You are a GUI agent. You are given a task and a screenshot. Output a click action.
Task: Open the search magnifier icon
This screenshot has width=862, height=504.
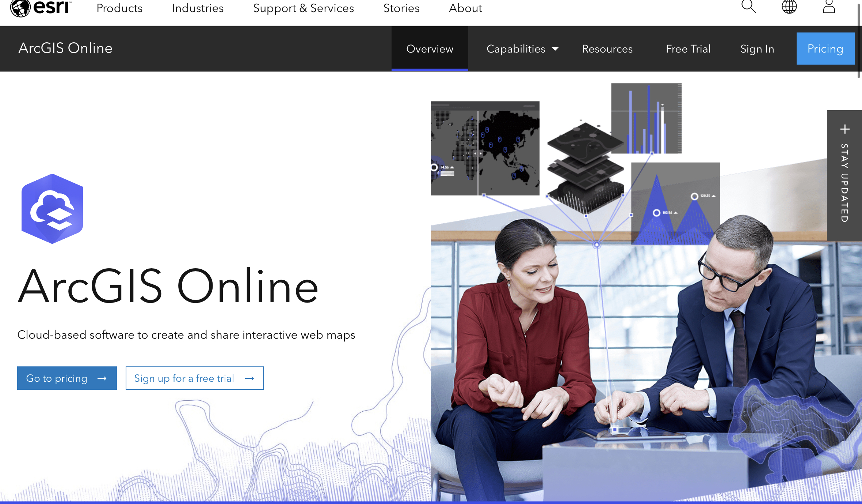(748, 7)
